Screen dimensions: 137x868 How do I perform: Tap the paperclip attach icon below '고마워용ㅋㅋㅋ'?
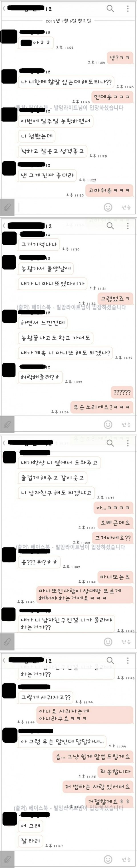click(7, 207)
